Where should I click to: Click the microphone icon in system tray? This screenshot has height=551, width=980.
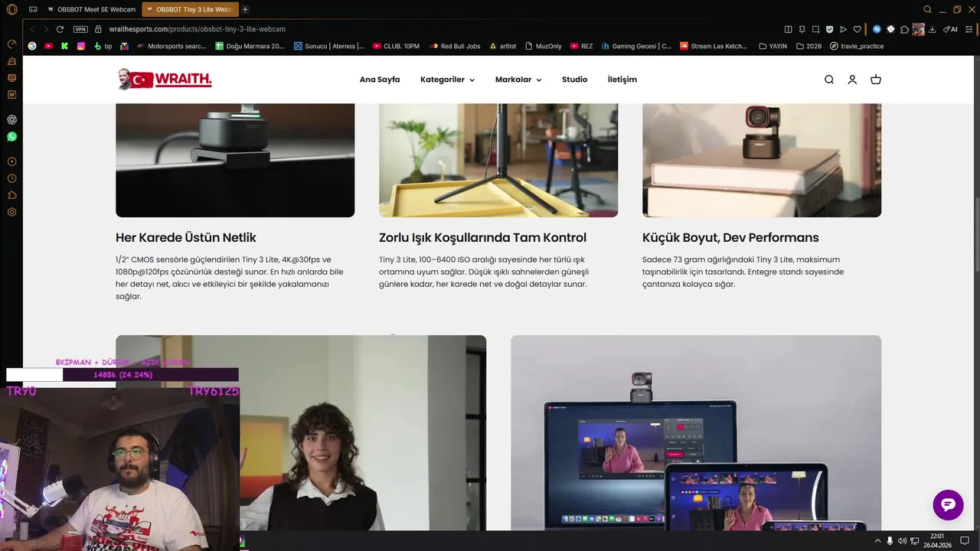[x=890, y=541]
